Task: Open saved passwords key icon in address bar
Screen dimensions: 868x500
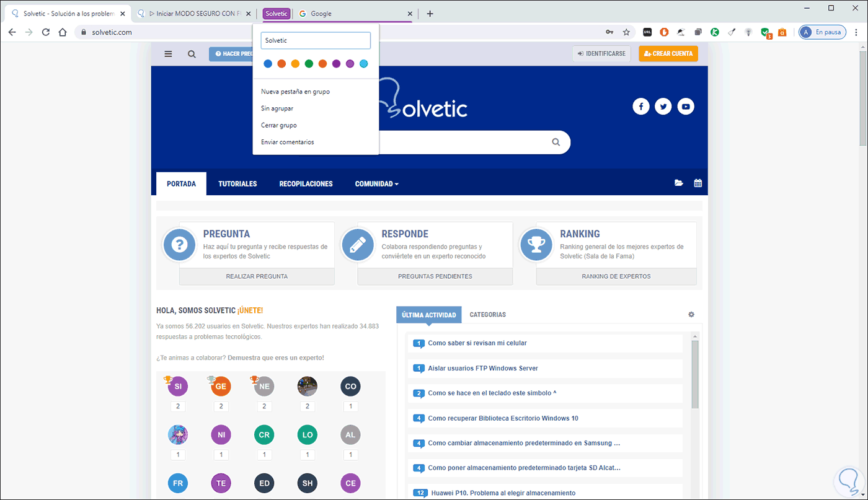Action: click(609, 32)
